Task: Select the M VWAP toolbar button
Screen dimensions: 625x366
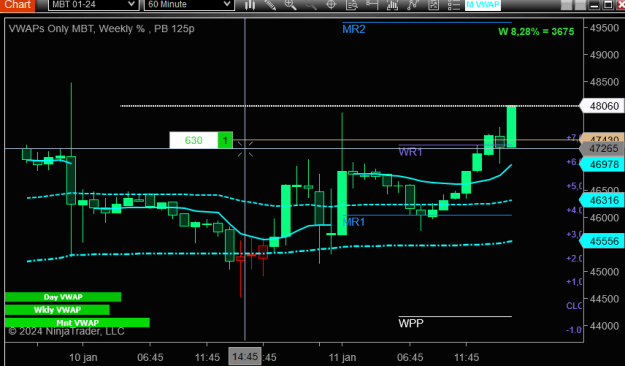Action: coord(483,5)
